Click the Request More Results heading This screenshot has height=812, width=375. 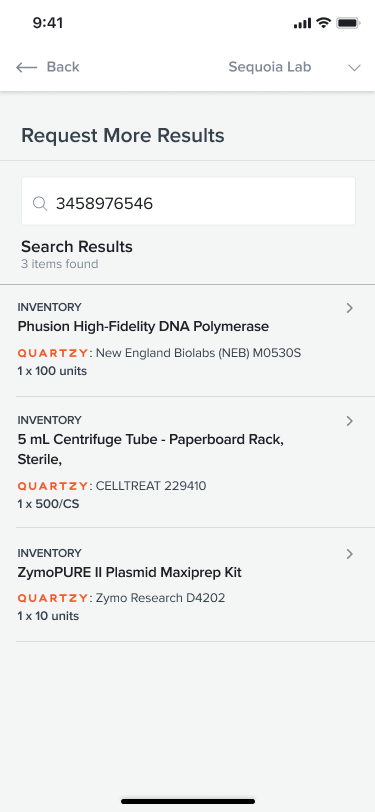click(123, 136)
